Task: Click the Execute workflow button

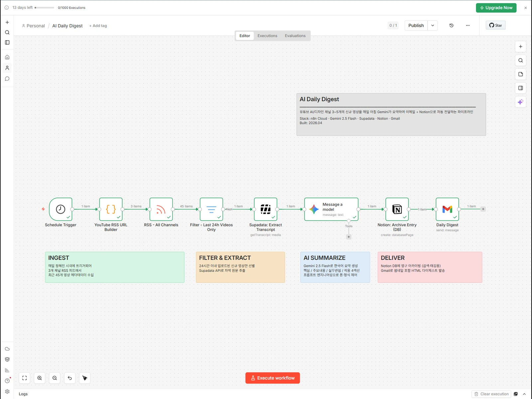Action: click(x=273, y=378)
